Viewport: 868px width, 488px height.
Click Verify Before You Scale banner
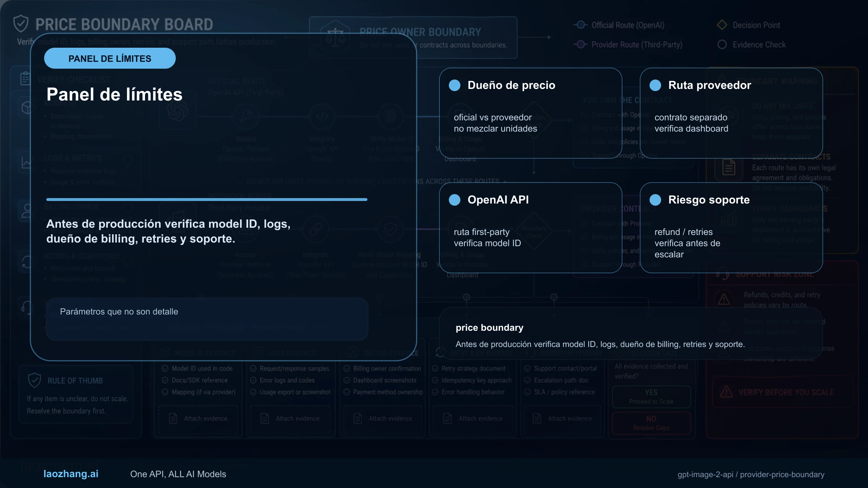(783, 392)
